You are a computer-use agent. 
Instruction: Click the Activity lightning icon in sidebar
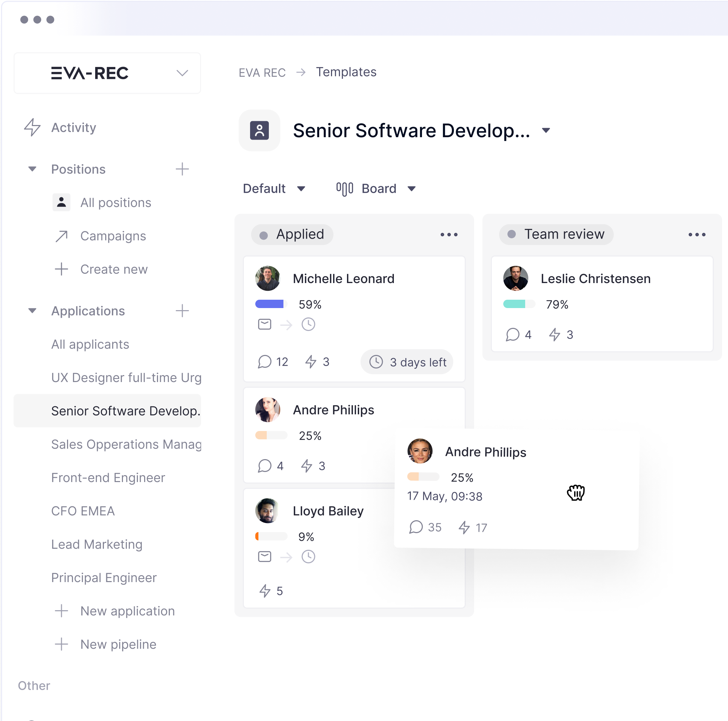(32, 127)
